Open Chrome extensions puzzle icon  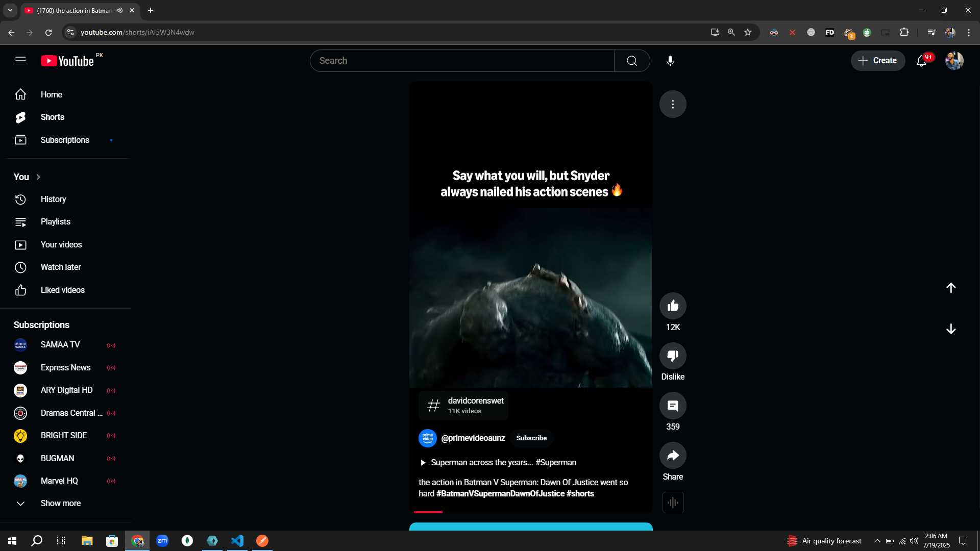904,32
